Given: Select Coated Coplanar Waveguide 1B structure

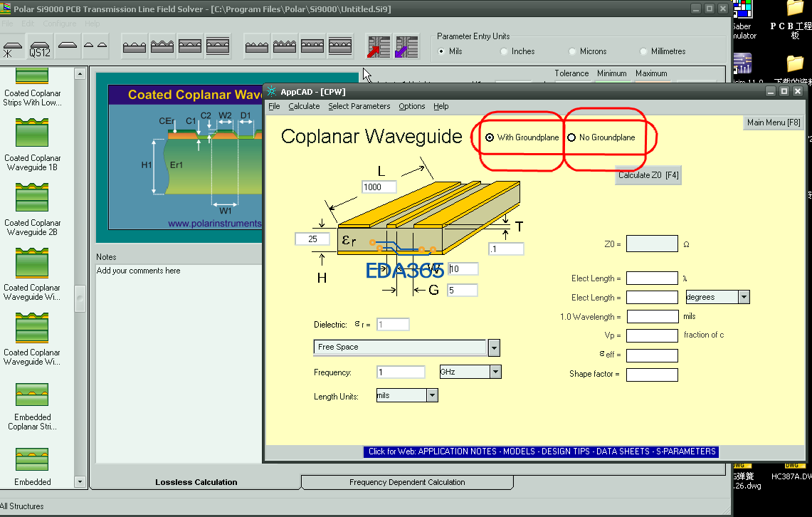Looking at the screenshot, I should pyautogui.click(x=32, y=133).
